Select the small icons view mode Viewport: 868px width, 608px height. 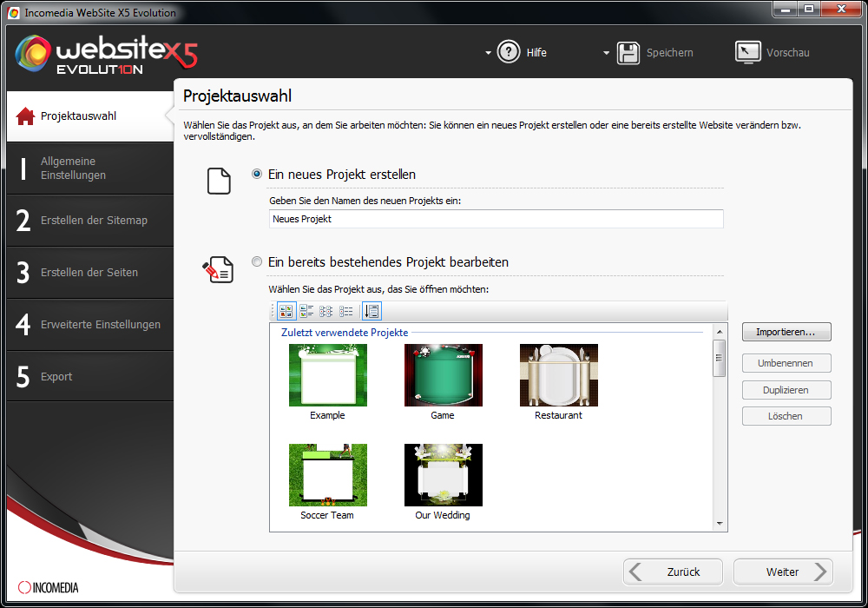326,311
